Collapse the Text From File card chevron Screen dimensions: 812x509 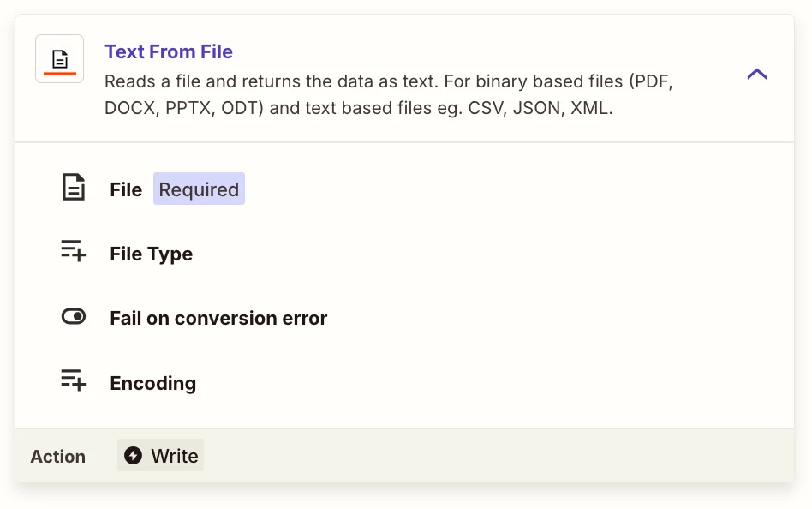756,75
